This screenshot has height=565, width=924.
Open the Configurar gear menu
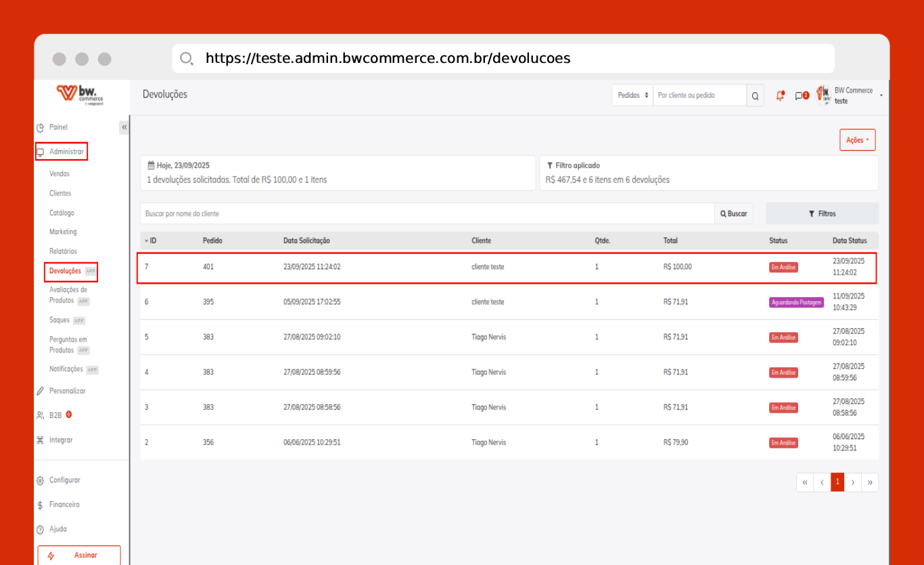(x=64, y=480)
